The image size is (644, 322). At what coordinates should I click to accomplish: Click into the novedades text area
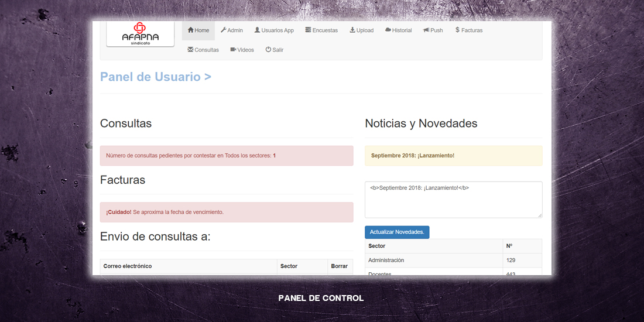(453, 200)
